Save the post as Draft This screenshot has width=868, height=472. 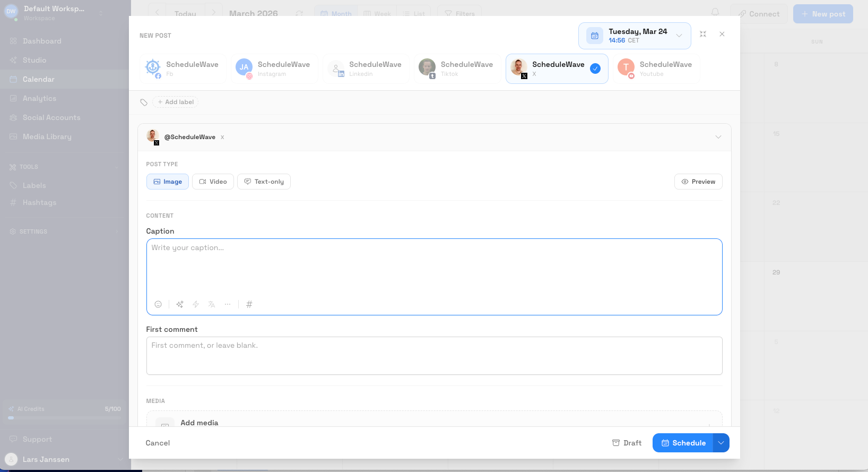[x=627, y=443]
